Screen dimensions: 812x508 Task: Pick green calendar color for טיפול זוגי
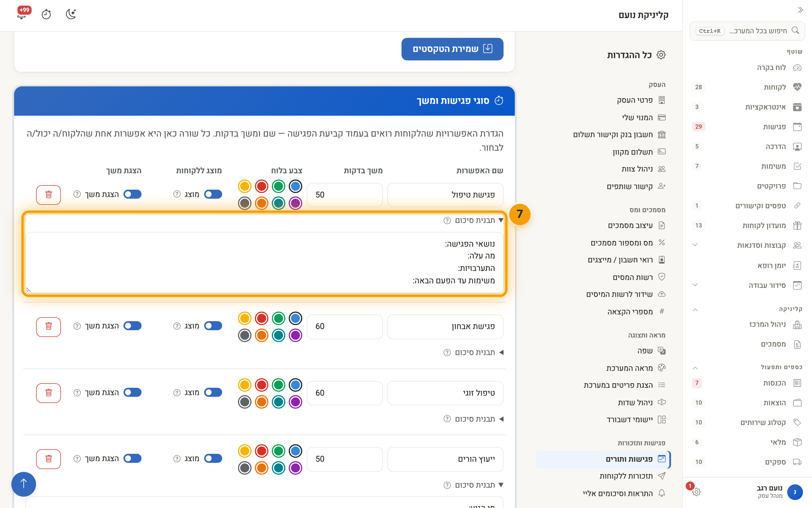click(278, 385)
